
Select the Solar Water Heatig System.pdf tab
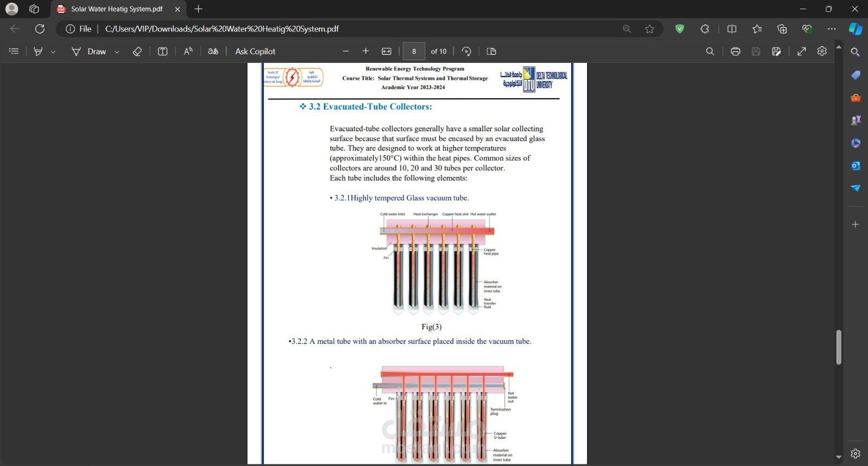116,9
